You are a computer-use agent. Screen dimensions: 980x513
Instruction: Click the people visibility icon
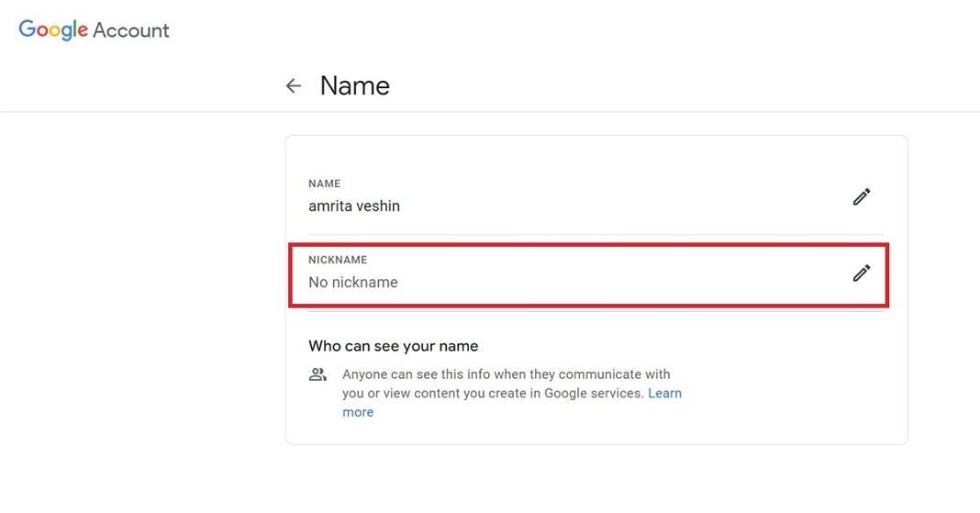click(x=317, y=374)
